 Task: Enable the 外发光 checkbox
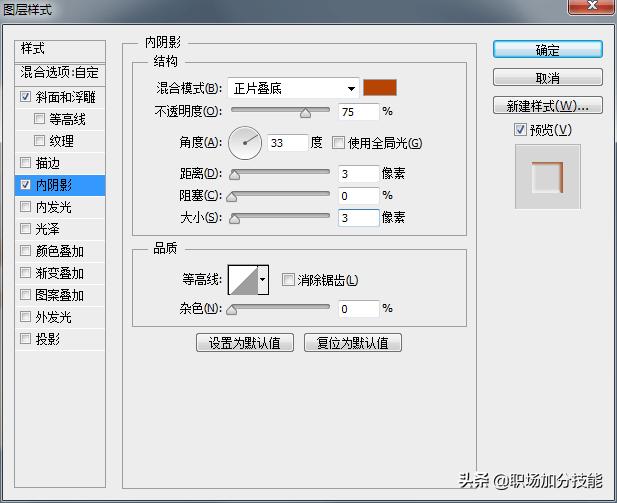pos(26,316)
